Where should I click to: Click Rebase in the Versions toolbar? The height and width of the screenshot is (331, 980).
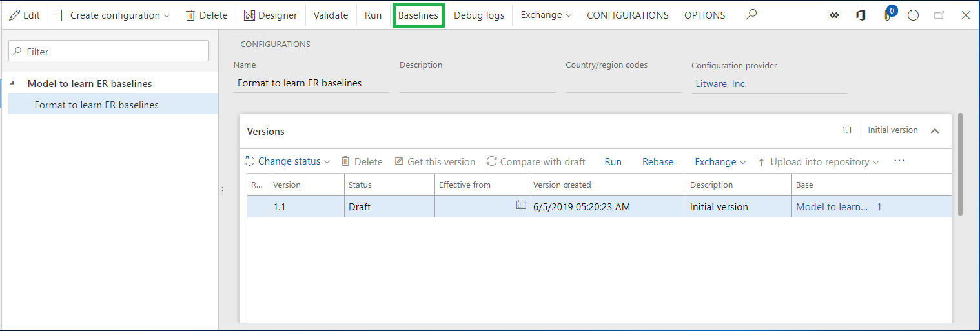(x=657, y=162)
